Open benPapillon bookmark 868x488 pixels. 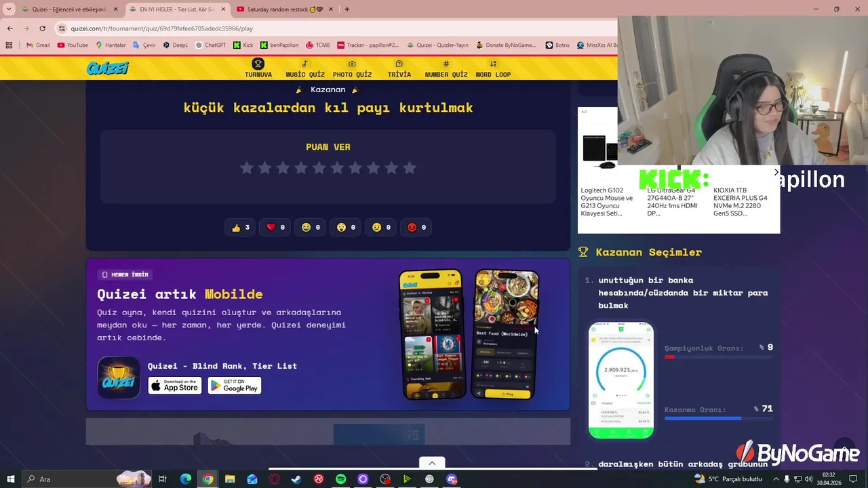tap(279, 45)
